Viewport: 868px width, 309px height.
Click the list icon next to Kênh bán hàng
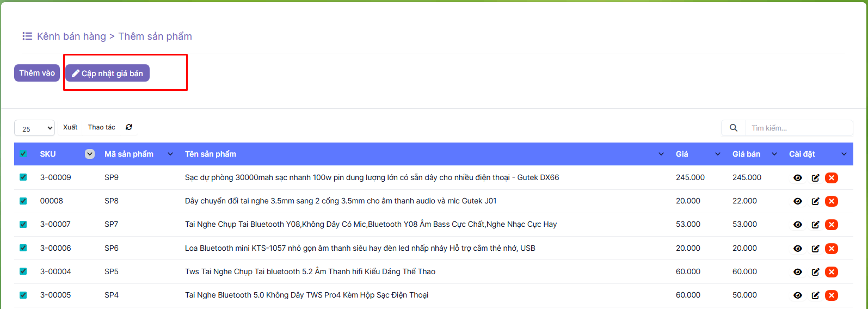click(27, 36)
